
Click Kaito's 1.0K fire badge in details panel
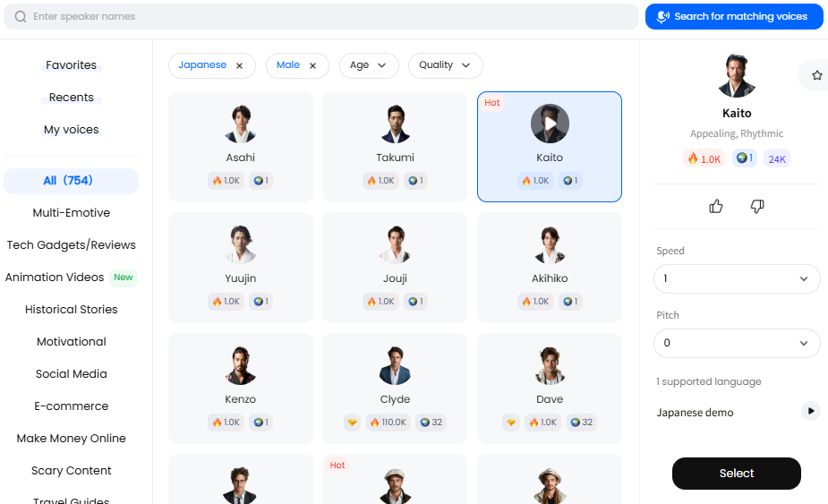(704, 159)
